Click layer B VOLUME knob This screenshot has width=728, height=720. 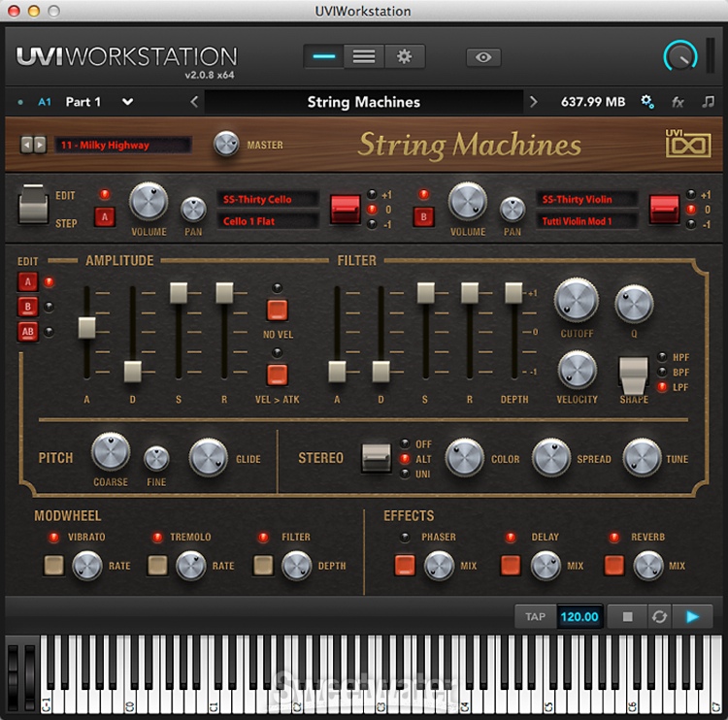pos(468,202)
